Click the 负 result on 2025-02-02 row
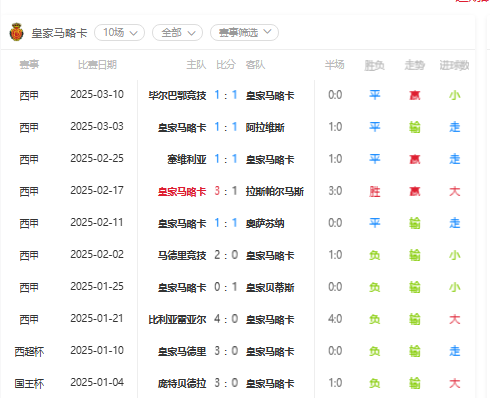Viewport: 490px width, 398px height. point(374,255)
